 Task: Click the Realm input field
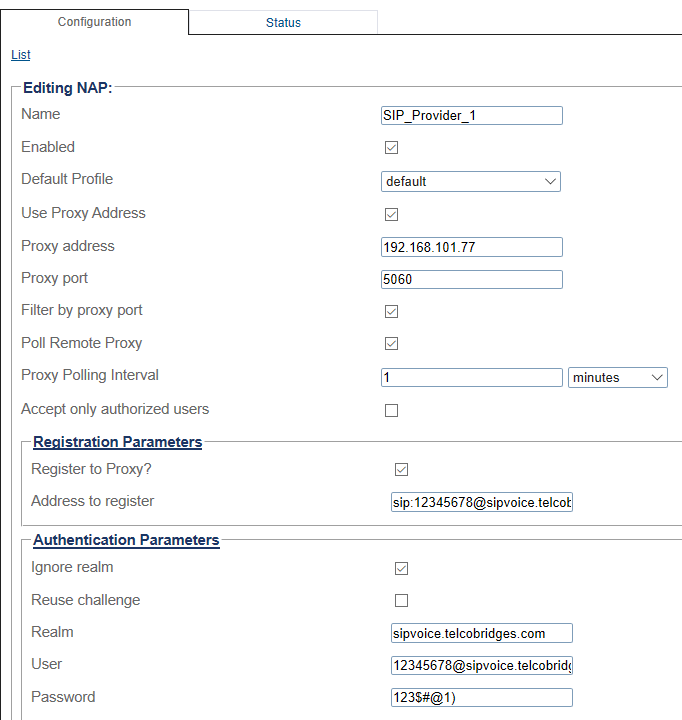[x=481, y=633]
